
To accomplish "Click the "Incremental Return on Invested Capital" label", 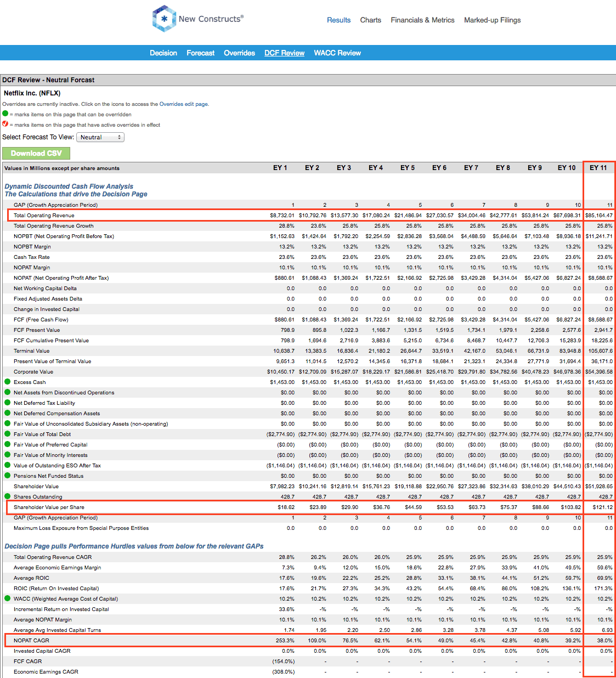I will pos(61,609).
